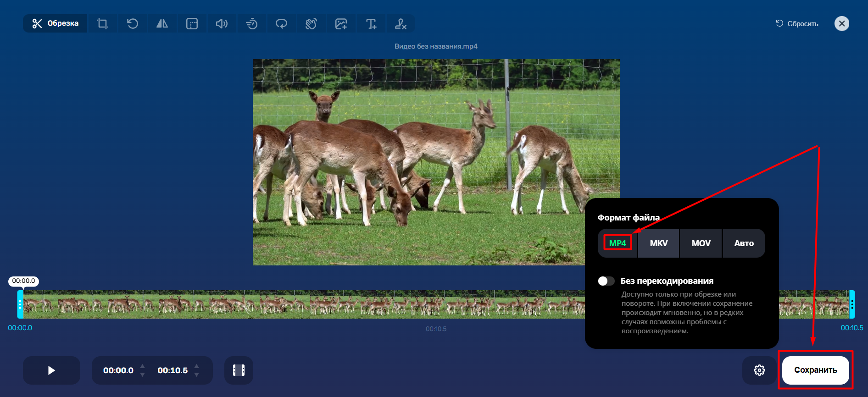Open output settings gear
Screen dimensions: 868x397
(759, 370)
